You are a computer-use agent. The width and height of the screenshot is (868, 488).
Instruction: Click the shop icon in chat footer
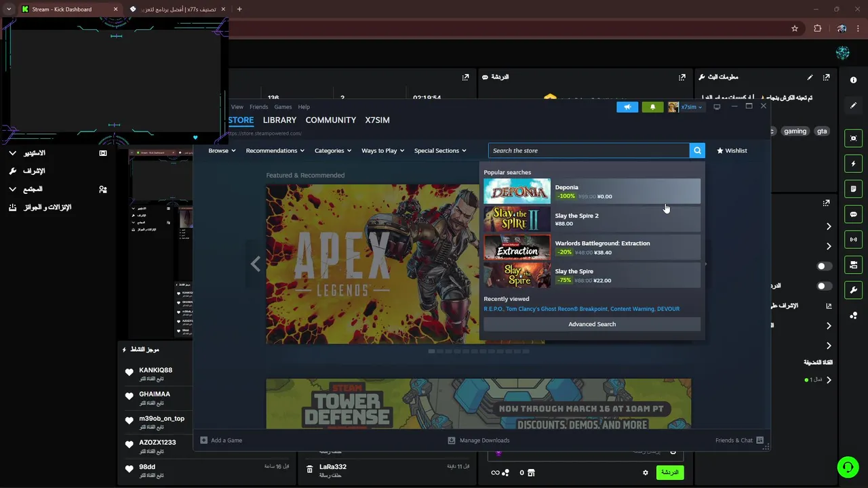tap(531, 473)
